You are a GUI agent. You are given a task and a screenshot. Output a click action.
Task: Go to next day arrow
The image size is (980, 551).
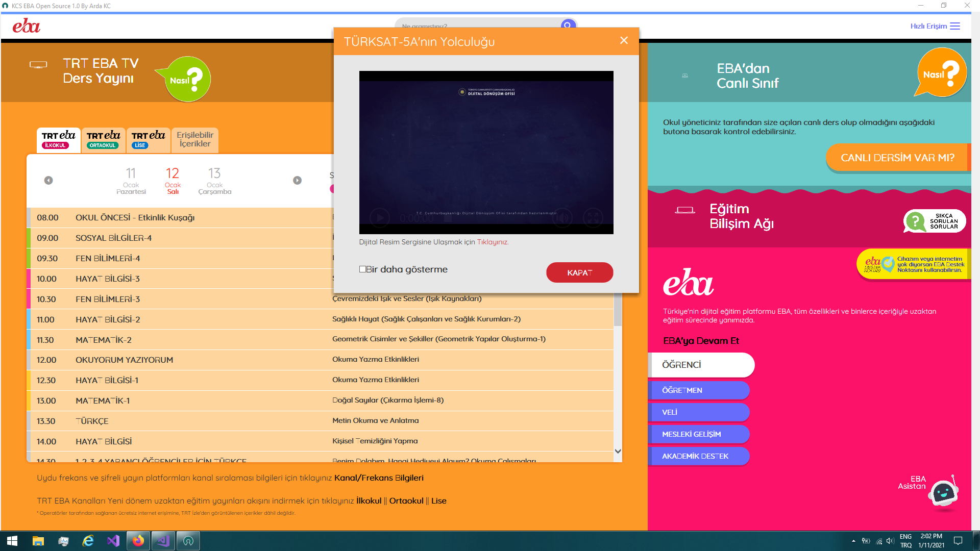[297, 181]
